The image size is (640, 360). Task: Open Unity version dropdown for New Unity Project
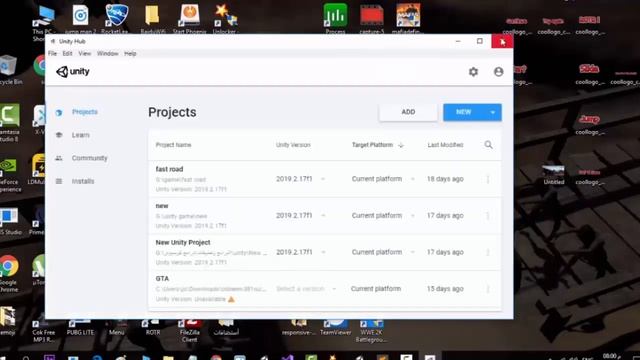[x=323, y=252]
